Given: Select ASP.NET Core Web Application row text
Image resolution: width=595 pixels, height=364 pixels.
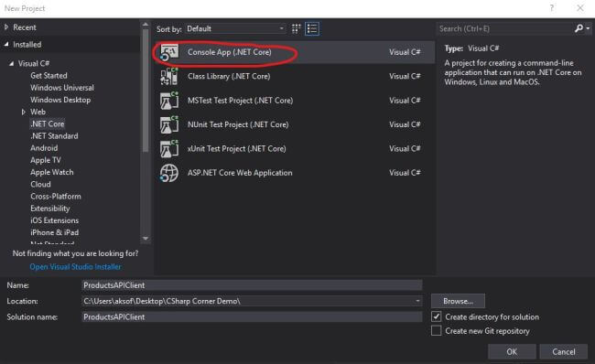Looking at the screenshot, I should click(240, 173).
